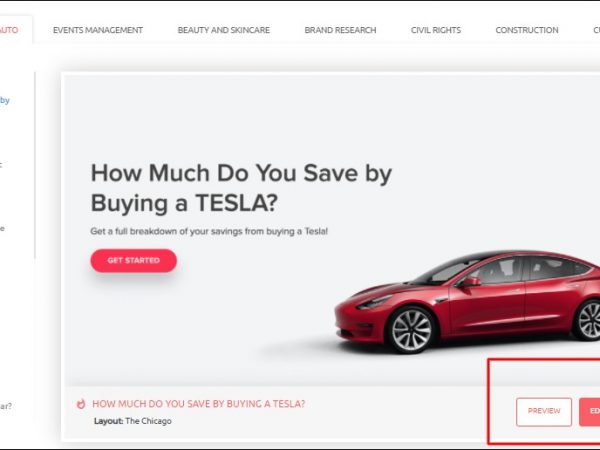Open the red template title link below preview
The image size is (600, 450).
(199, 404)
